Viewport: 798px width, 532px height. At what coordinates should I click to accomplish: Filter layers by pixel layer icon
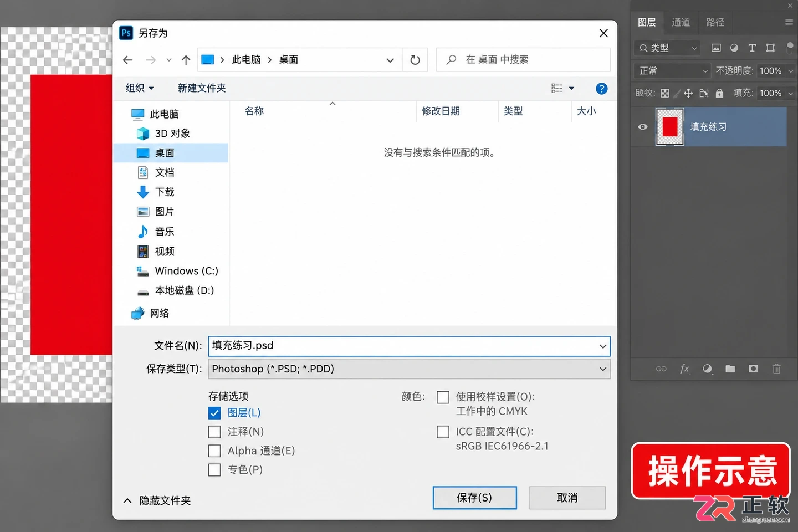pos(716,48)
